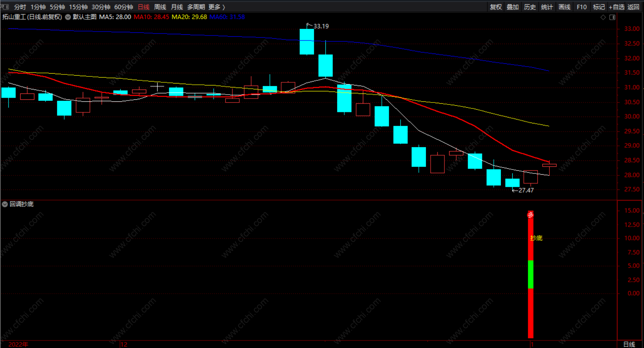Add stock via +自选
644x348 pixels.
(x=617, y=7)
